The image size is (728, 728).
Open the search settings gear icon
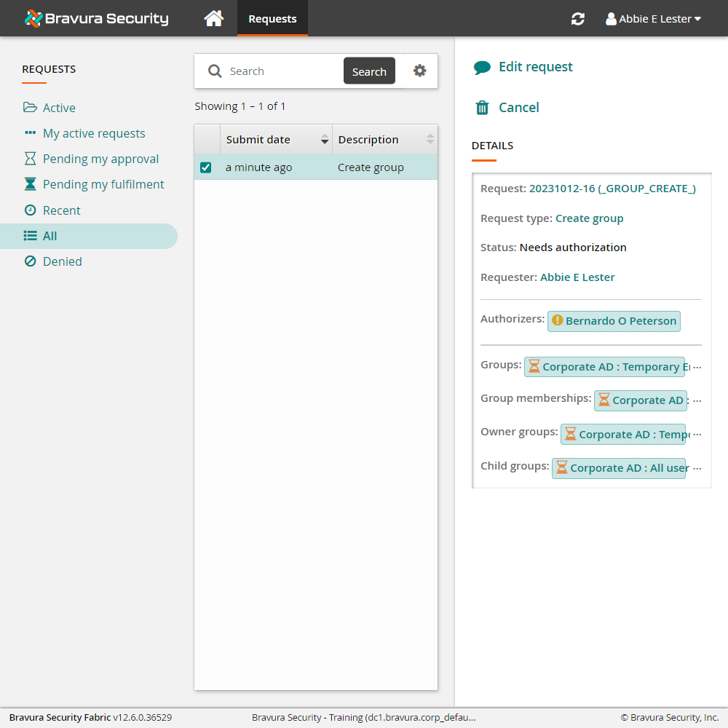pyautogui.click(x=420, y=71)
